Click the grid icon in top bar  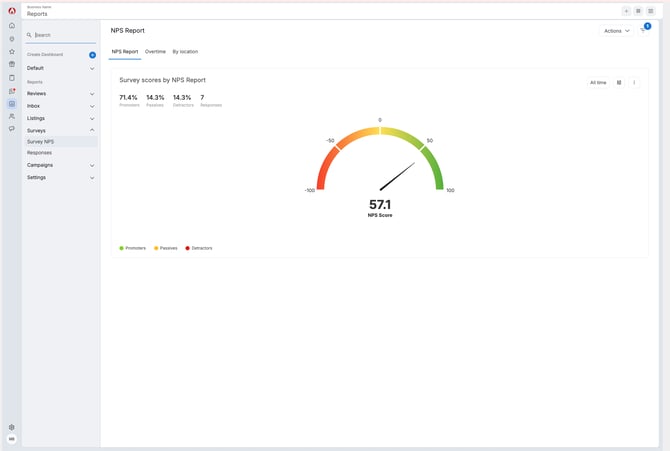638,11
